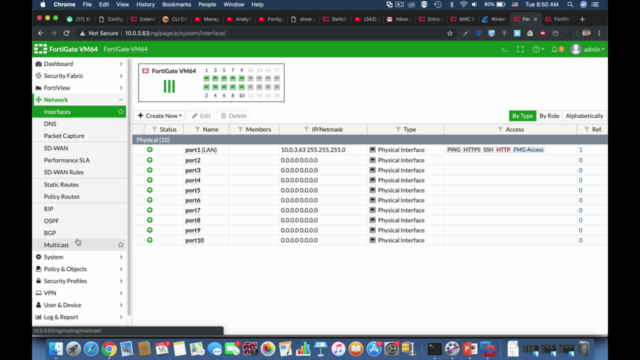Expand the System menu
This screenshot has height=360, width=640.
point(79,257)
